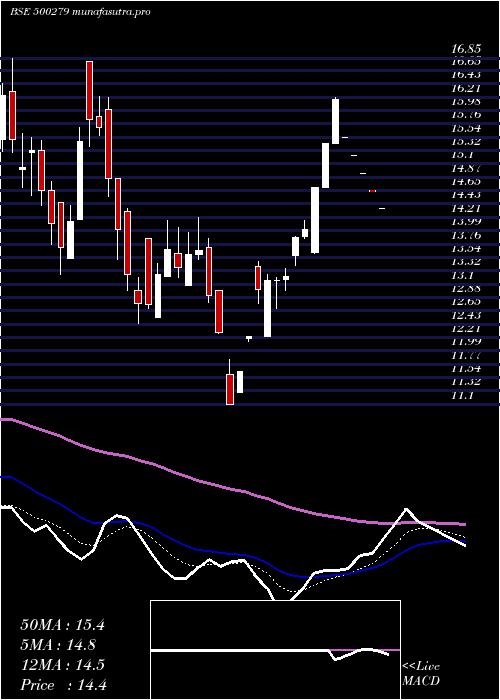Click the 14.21 price axis label
This screenshot has height=700, width=500.
(x=466, y=208)
